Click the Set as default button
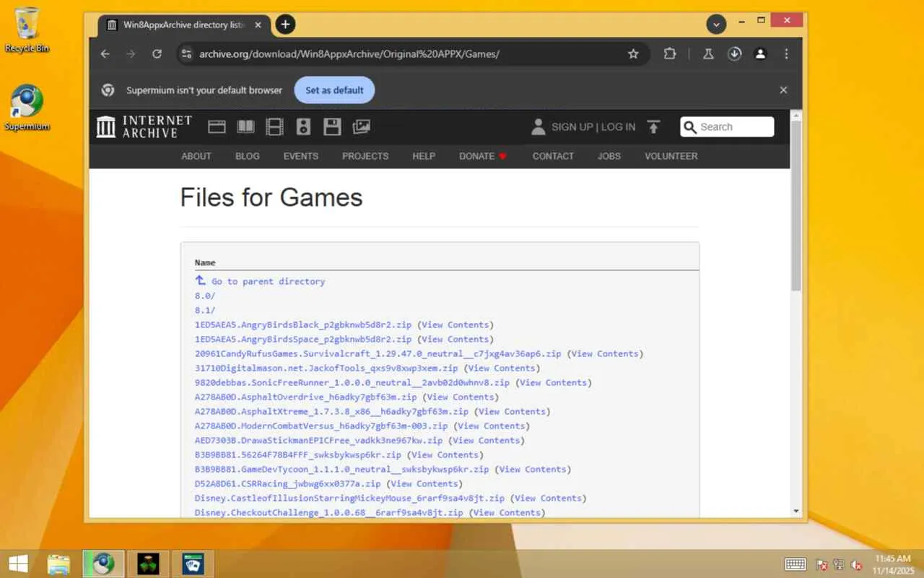This screenshot has height=578, width=924. click(334, 90)
